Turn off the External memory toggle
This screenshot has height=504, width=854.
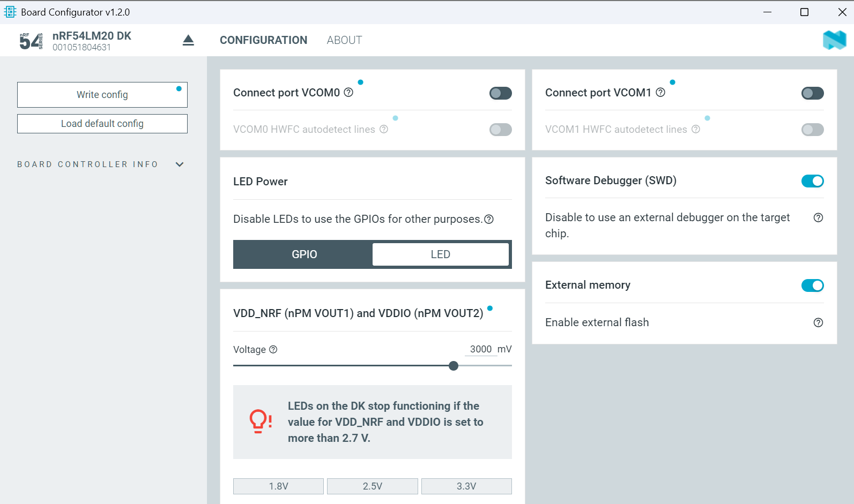813,285
